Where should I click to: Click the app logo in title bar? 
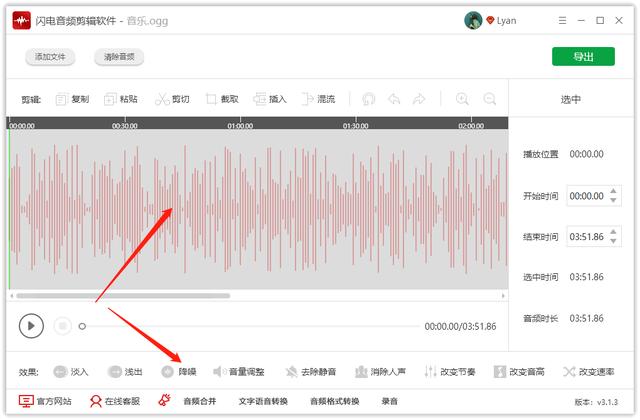(x=22, y=20)
